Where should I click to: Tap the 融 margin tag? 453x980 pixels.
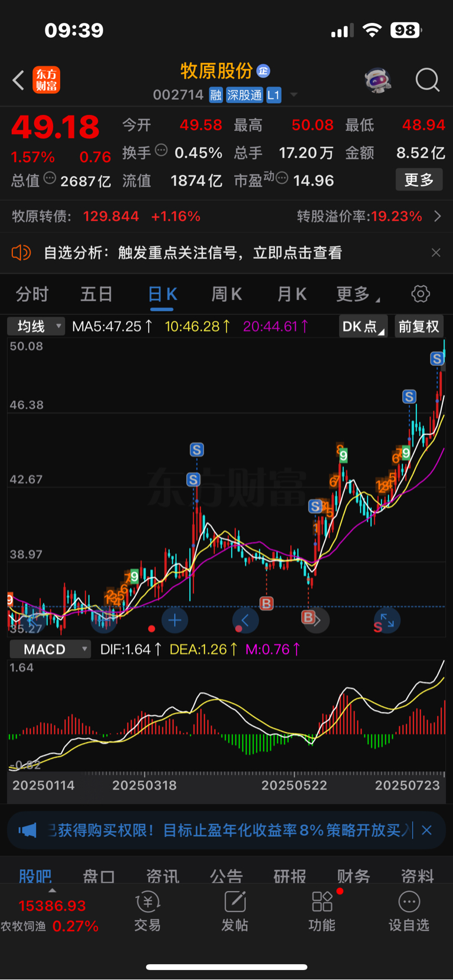[216, 95]
